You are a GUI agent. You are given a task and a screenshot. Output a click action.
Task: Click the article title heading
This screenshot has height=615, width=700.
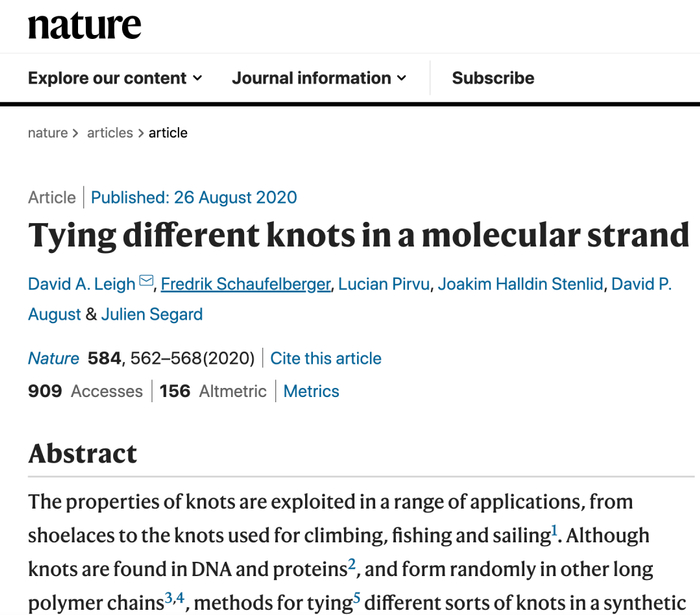tap(359, 236)
